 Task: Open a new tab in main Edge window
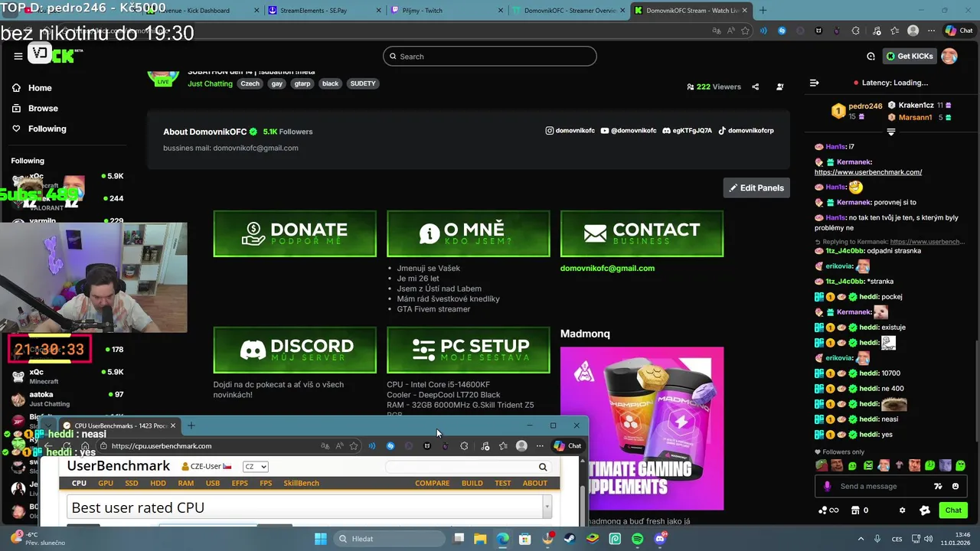(763, 11)
